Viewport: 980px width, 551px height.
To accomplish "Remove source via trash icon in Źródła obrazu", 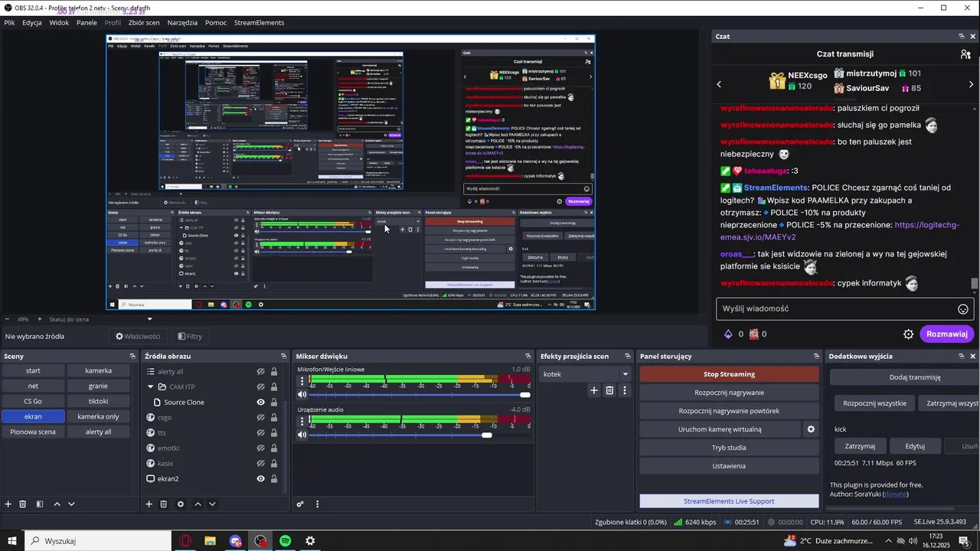I will point(164,504).
